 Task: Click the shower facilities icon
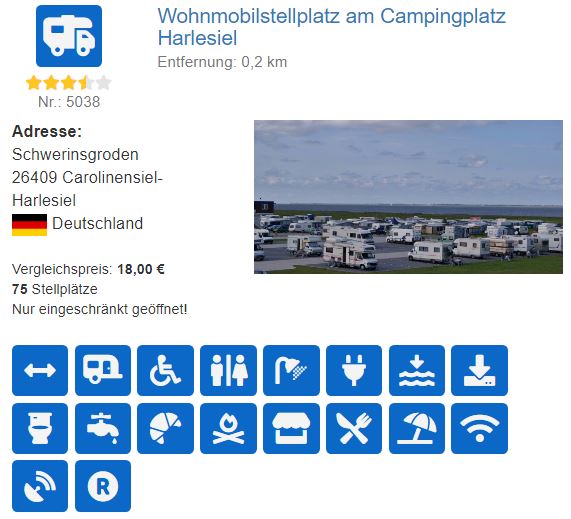click(291, 370)
